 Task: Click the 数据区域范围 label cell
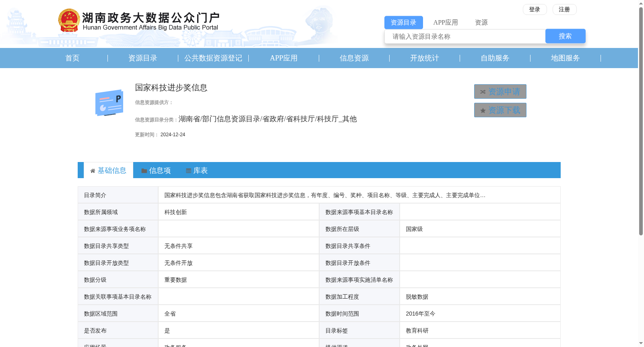118,314
